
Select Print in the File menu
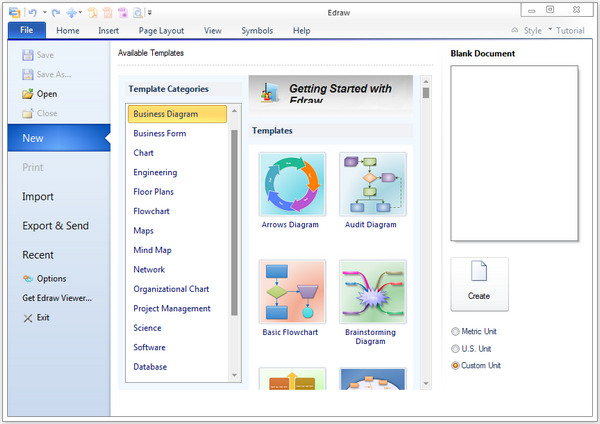(33, 167)
